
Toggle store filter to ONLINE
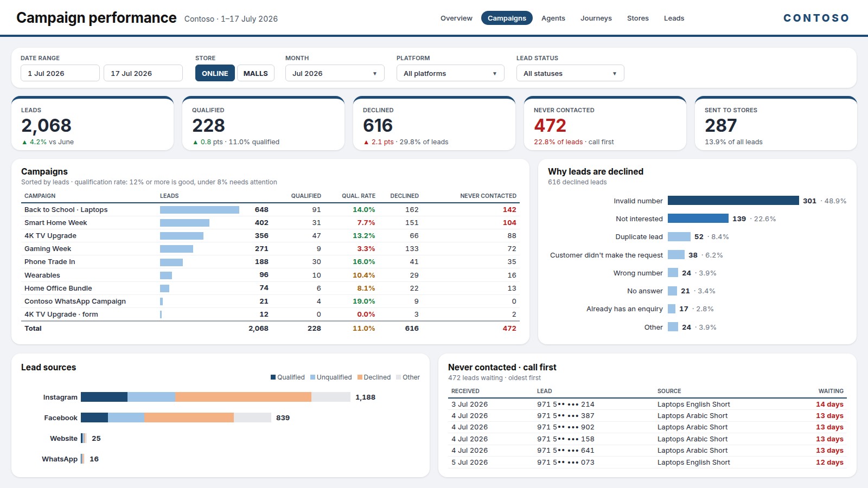[x=215, y=73]
